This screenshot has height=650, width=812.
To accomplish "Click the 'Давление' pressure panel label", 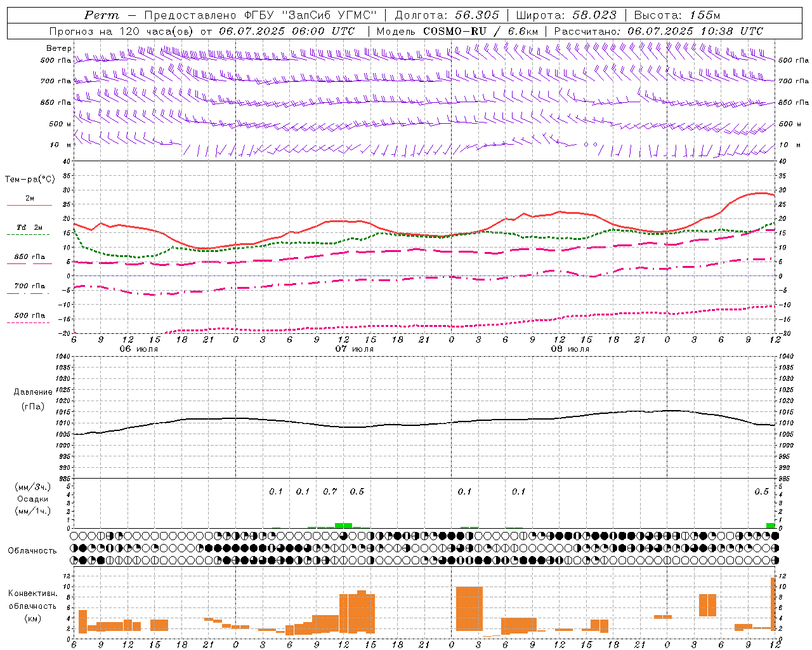I will (x=33, y=392).
